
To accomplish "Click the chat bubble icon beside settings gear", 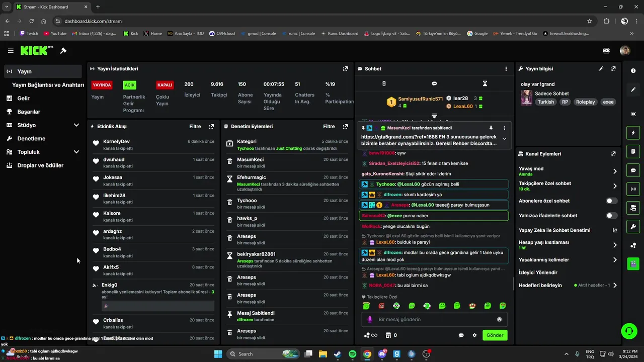I will pos(461,335).
